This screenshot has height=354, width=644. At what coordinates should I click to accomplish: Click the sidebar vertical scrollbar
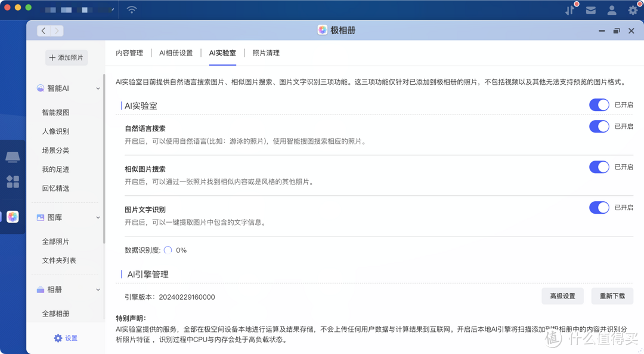coord(104,158)
